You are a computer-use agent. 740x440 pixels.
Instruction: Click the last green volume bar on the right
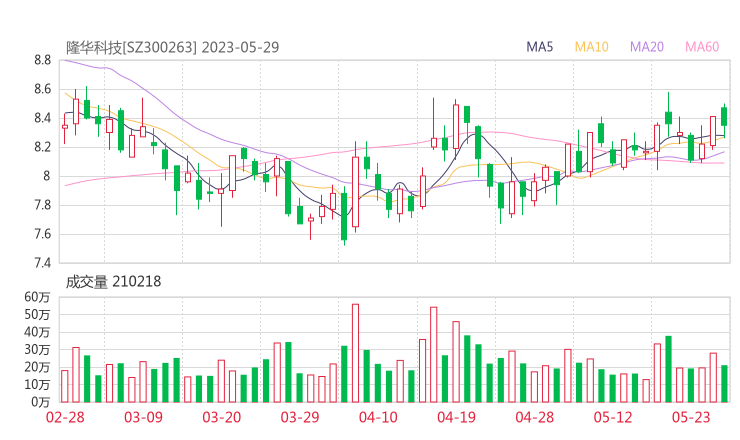point(724,384)
